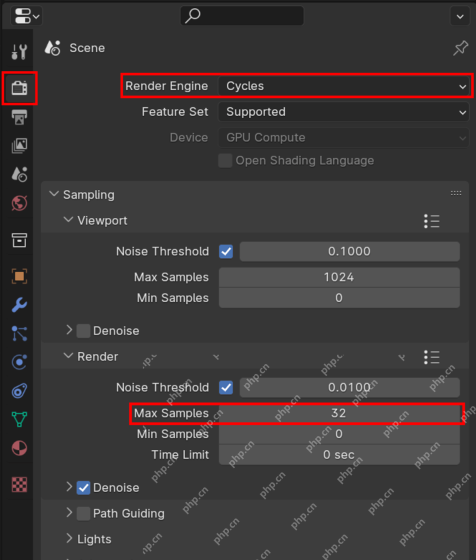Screen dimensions: 476x560
Task: Click Render Max Samples field 32
Action: pos(339,413)
